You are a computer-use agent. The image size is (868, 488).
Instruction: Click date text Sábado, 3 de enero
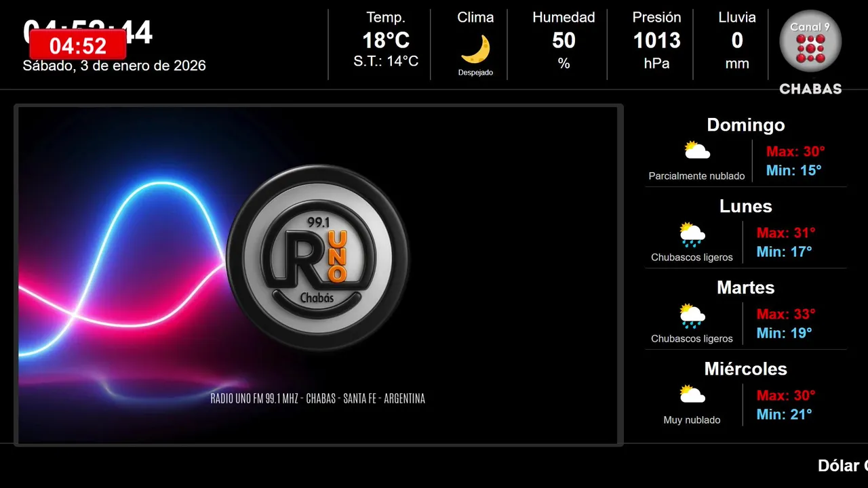pyautogui.click(x=114, y=66)
